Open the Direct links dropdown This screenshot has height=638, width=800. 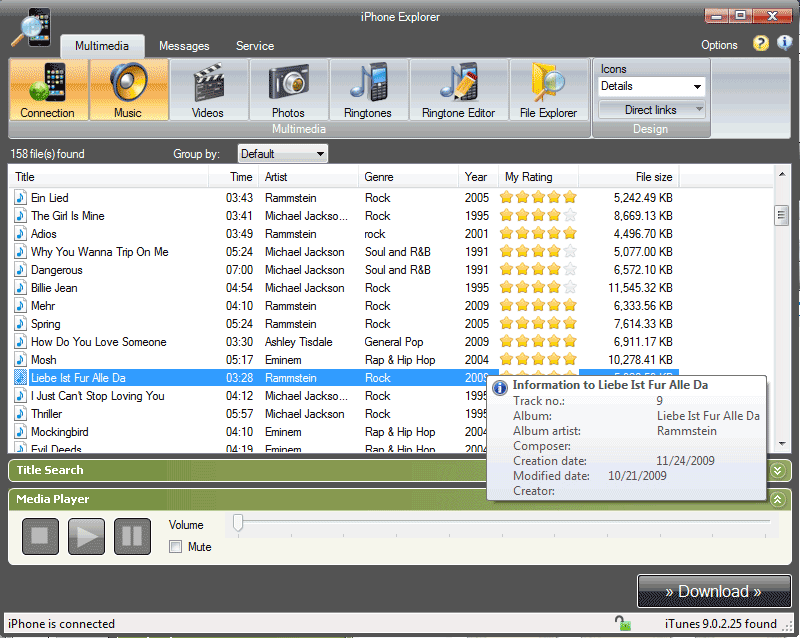651,110
